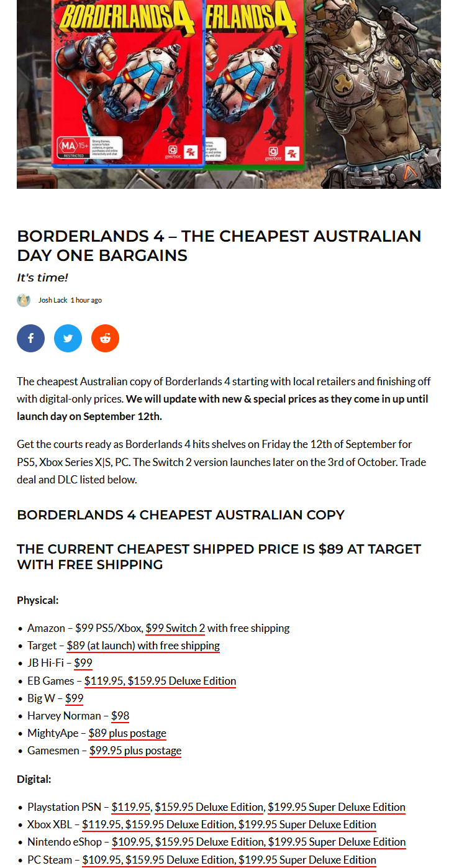Open the Xbox XBL $119.95 price link
Viewport: 454px width, 868px height.
[x=229, y=825]
